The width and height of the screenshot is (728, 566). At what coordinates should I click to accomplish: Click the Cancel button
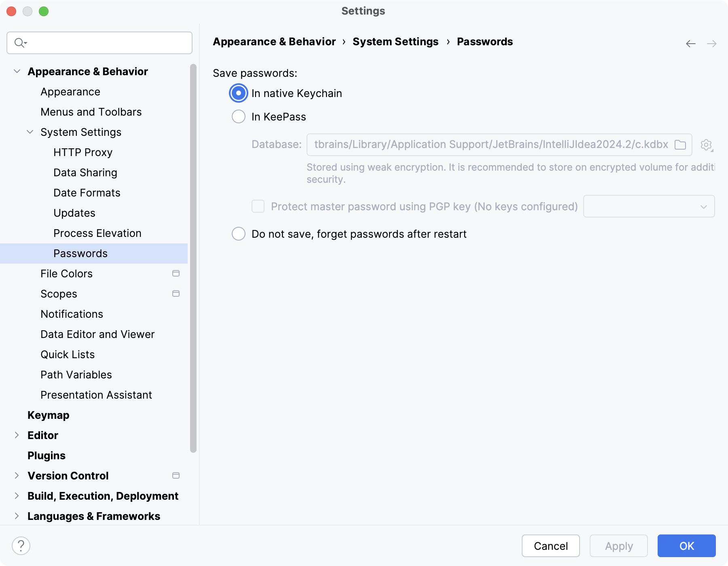pos(550,546)
